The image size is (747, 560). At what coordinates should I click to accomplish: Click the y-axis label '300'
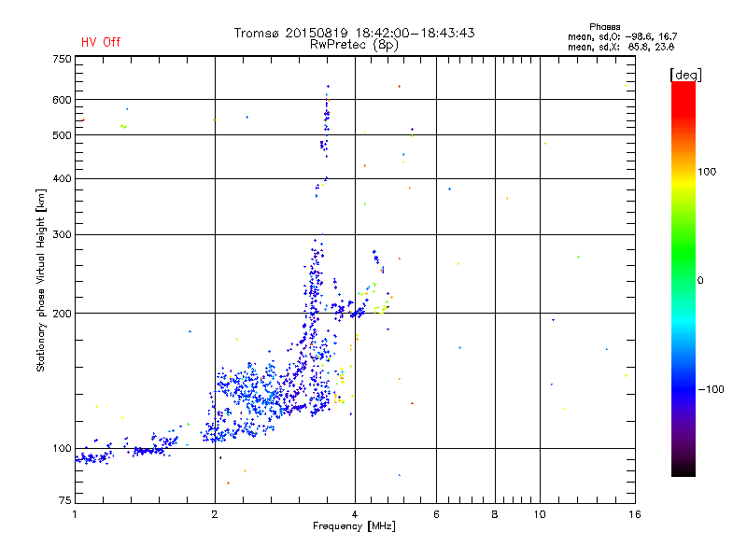[x=62, y=235]
